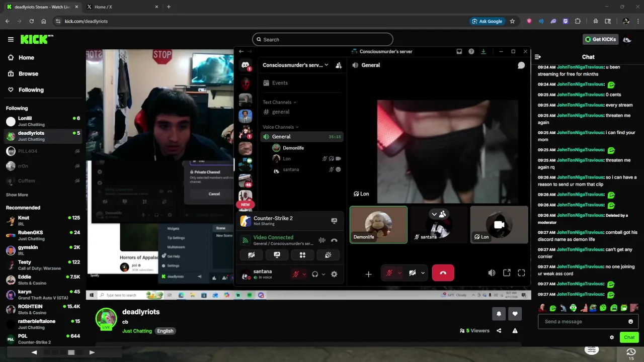Collapse Text Channels category
This screenshot has width=644, height=362.
click(279, 103)
